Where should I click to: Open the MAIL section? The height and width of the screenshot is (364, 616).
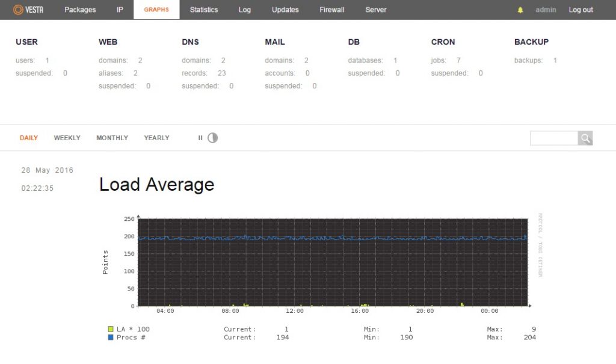274,42
